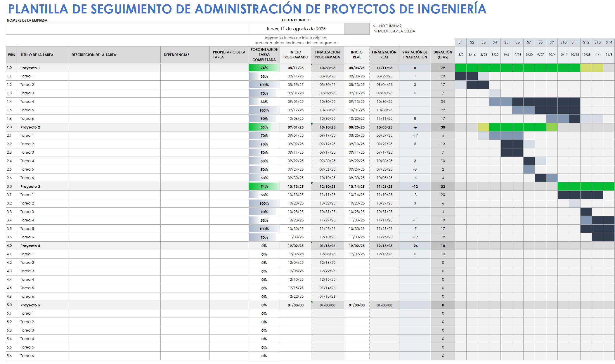Select the 'INICIO REAL' header

click(x=357, y=55)
